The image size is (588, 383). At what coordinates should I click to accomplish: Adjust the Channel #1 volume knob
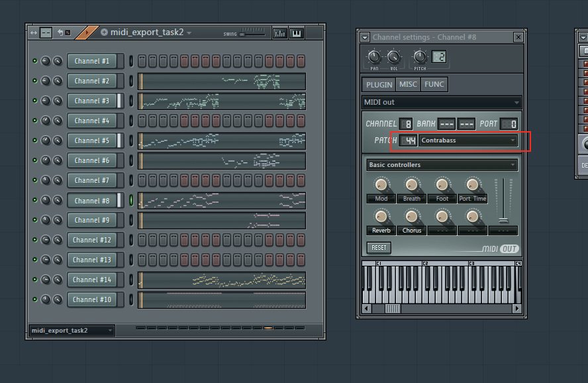(x=58, y=61)
